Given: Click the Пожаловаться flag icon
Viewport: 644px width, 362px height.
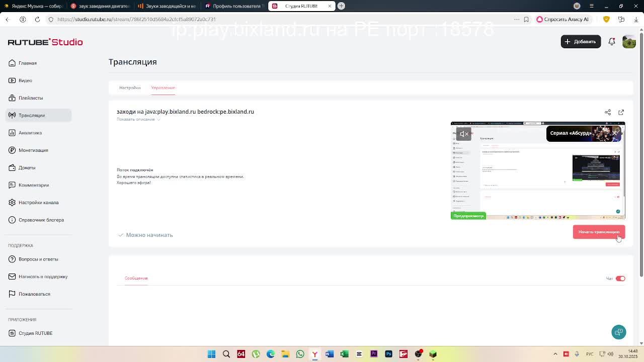Looking at the screenshot, I should 12,294.
